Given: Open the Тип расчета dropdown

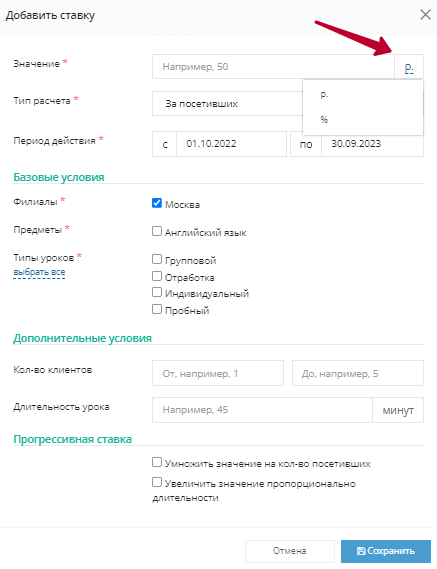Looking at the screenshot, I should click(x=227, y=104).
